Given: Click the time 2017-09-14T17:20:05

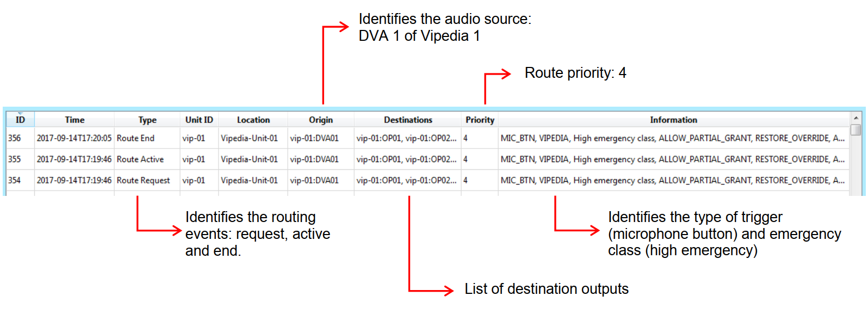Looking at the screenshot, I should coord(74,138).
